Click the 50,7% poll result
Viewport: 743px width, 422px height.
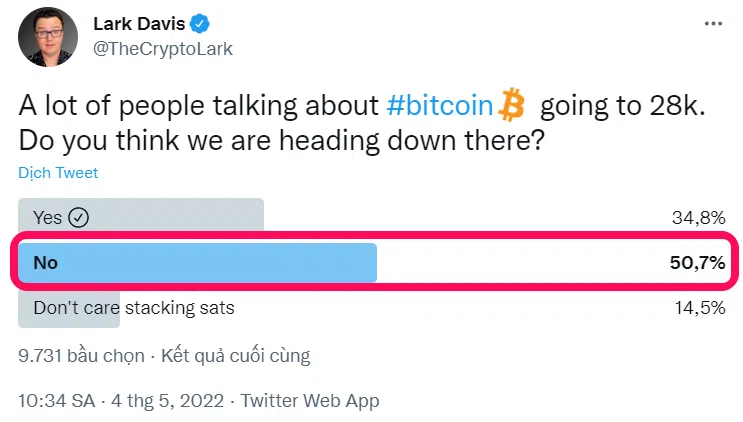(697, 263)
